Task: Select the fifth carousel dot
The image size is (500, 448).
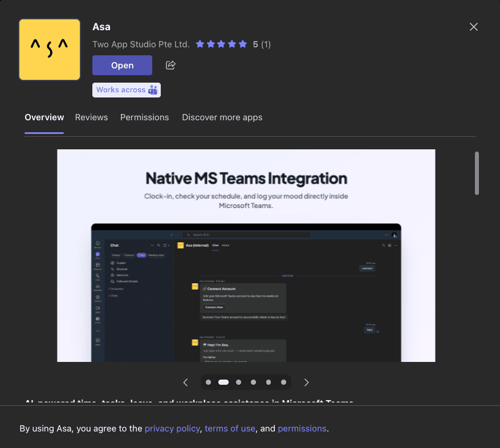Action: [x=269, y=382]
